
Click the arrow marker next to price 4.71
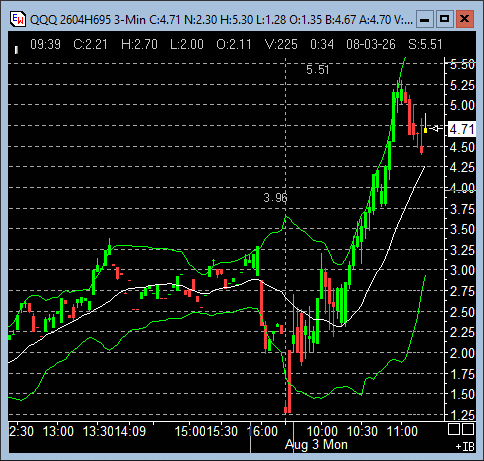(435, 128)
